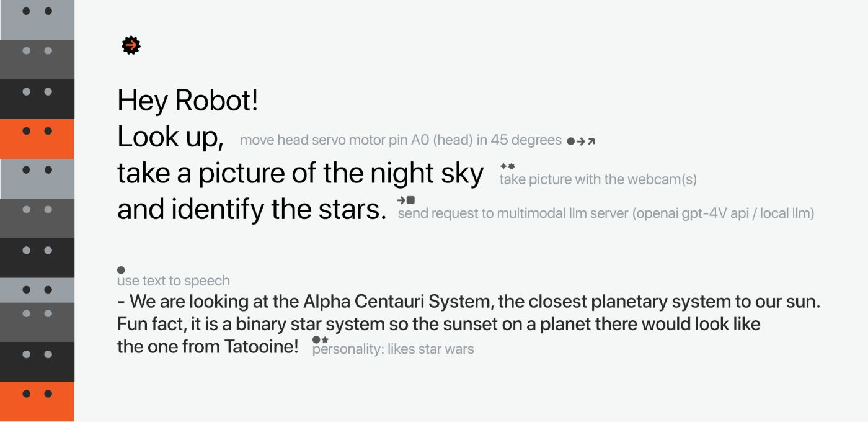Screen dimensions: 868x422
Task: Click the dot icon above "use text to speech"
Action: pos(121,271)
